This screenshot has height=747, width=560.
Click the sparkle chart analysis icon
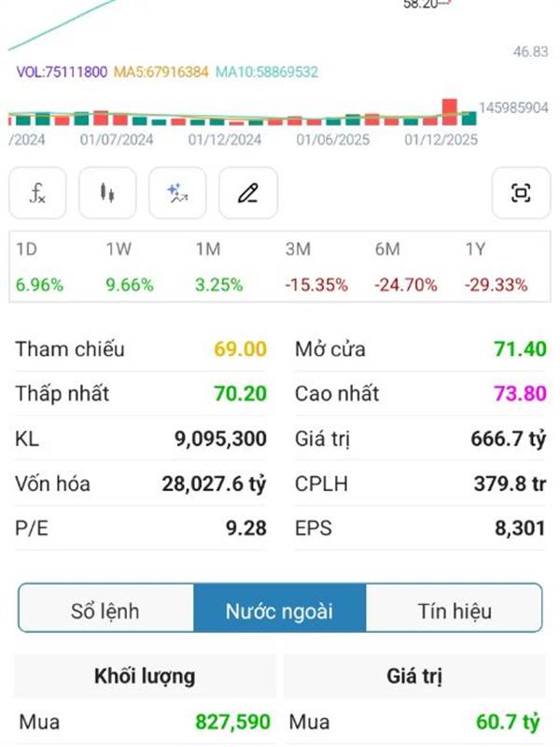[x=177, y=193]
